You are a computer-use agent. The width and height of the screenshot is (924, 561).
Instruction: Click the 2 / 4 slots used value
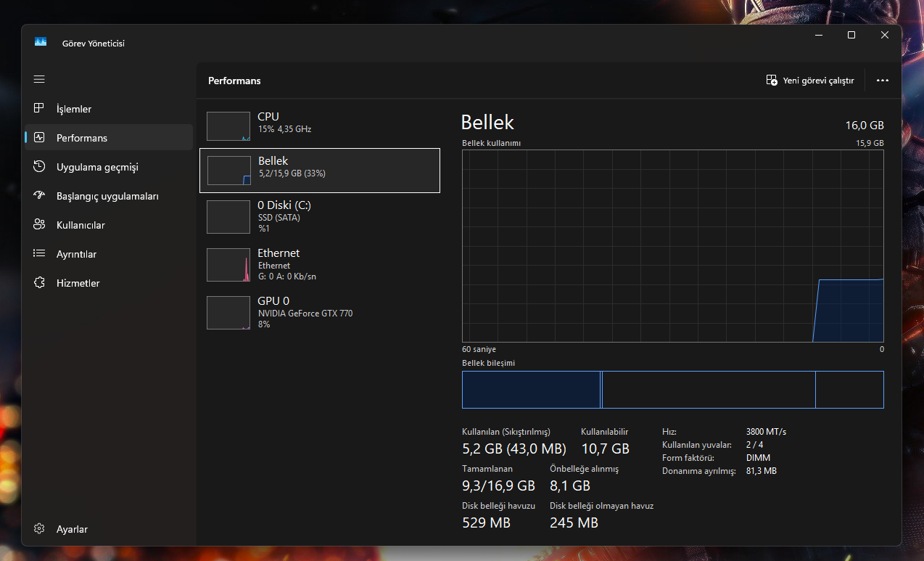coord(754,444)
